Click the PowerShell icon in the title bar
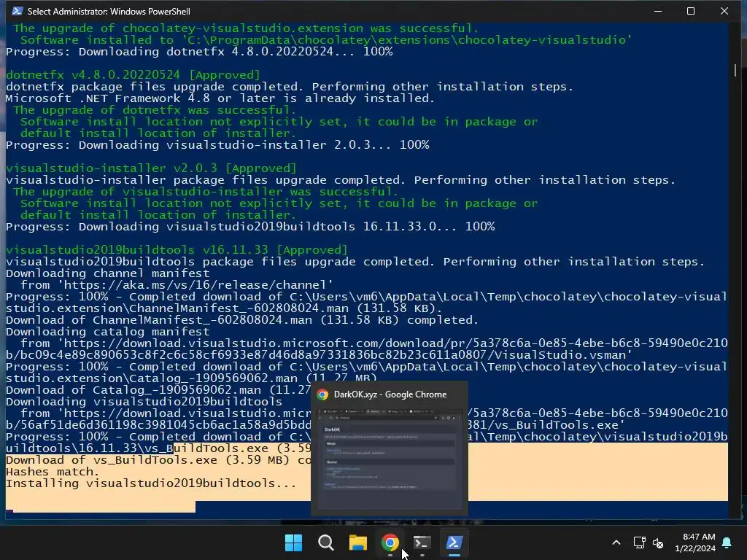The image size is (747, 560). coord(18,11)
